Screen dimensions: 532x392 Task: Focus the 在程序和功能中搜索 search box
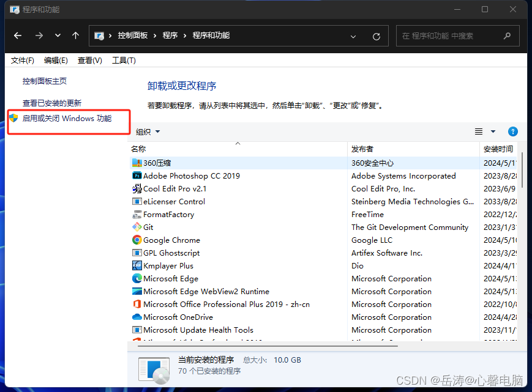point(458,35)
